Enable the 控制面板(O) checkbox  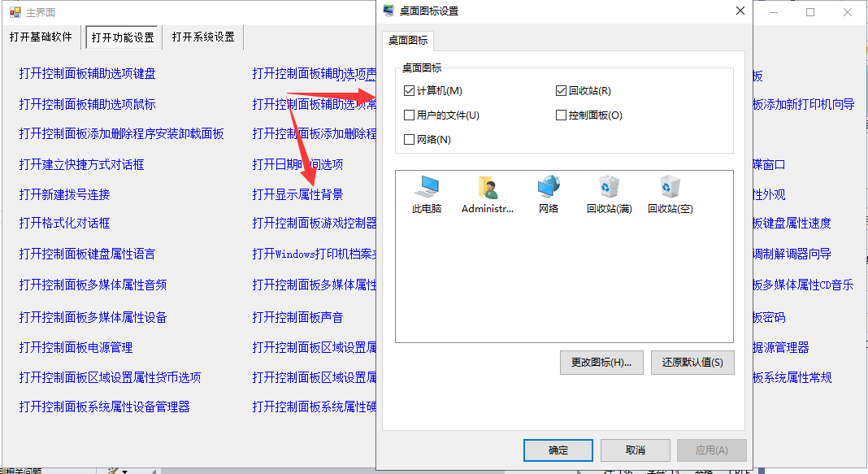(x=561, y=115)
